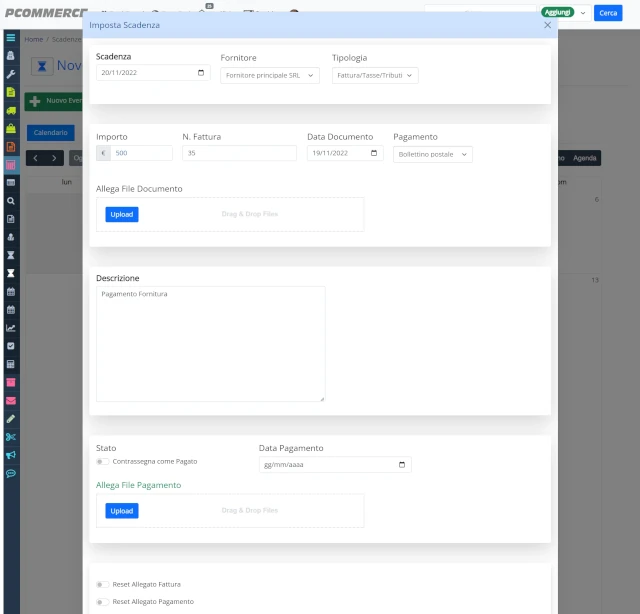Open the megaphone announcements icon
This screenshot has height=614, width=640.
coord(11,455)
